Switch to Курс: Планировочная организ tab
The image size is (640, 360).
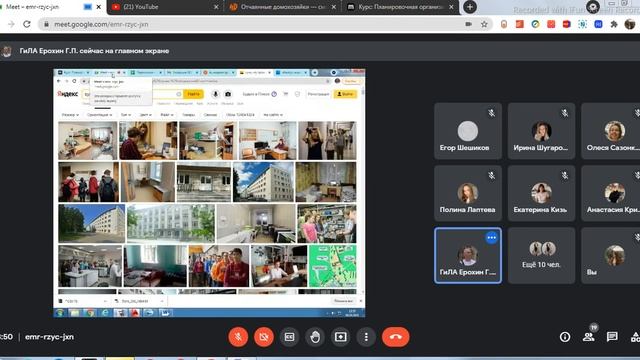click(x=400, y=7)
